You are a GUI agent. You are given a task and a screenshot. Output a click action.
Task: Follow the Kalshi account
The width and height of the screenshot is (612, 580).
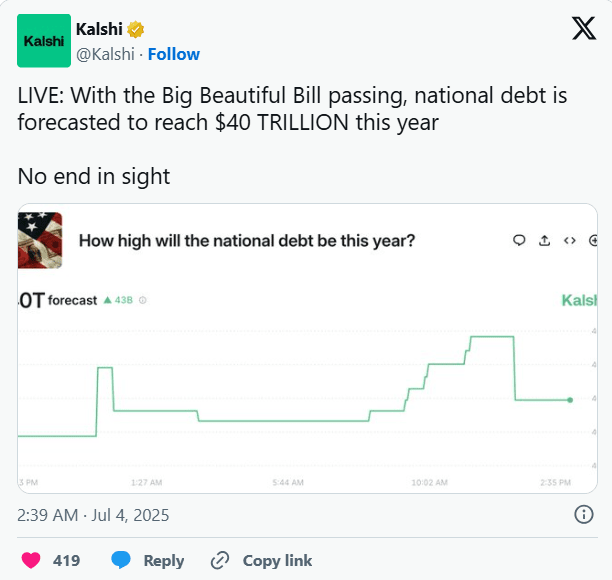(174, 54)
